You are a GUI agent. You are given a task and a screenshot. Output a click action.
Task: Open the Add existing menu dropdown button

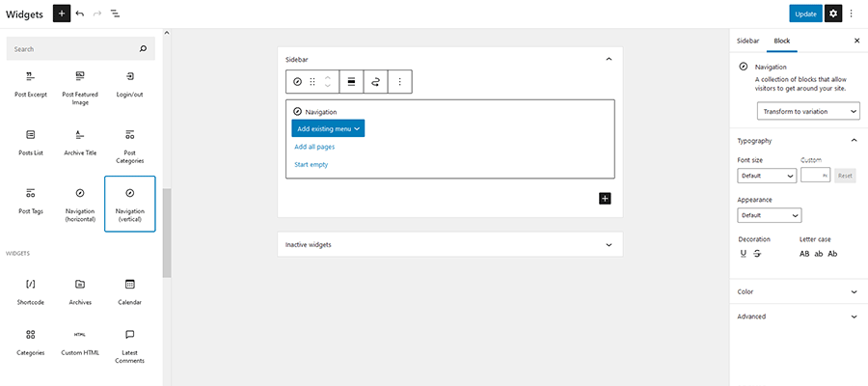coord(328,128)
